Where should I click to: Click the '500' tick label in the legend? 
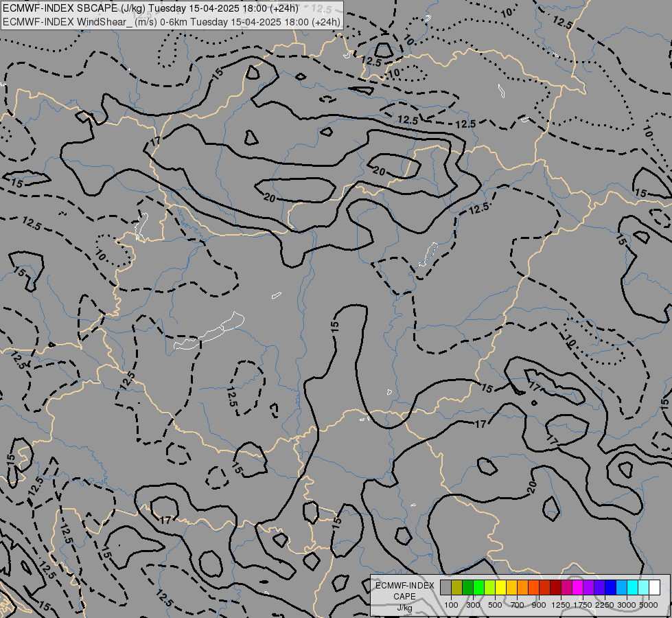[495, 605]
